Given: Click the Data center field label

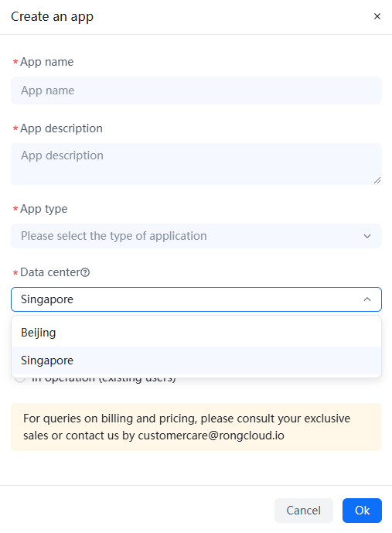Looking at the screenshot, I should click(50, 272).
